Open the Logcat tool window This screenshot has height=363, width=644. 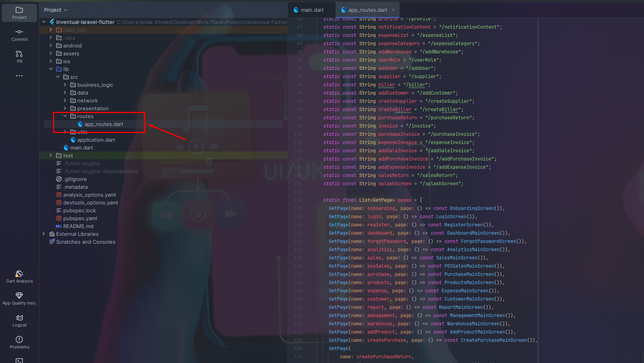coord(19,320)
